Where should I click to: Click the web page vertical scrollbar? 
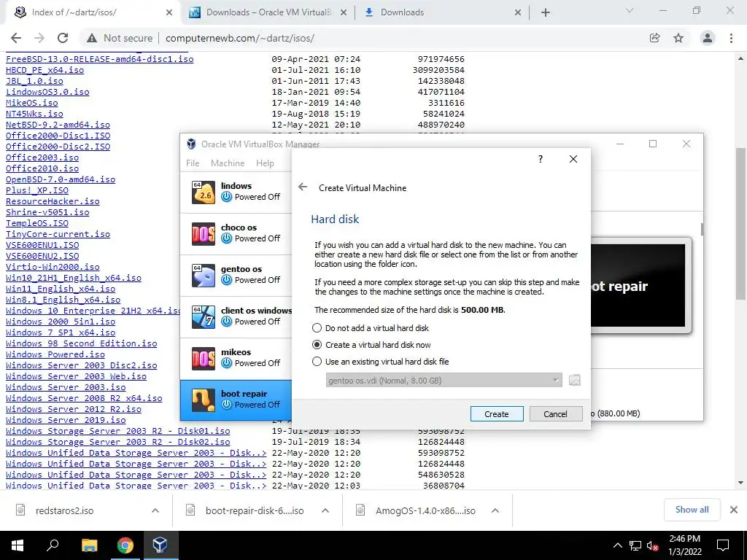coord(741,224)
